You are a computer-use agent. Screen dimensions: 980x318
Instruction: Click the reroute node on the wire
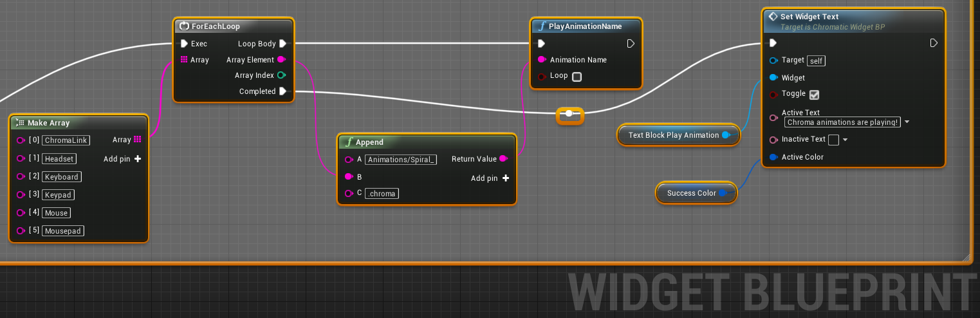point(569,114)
